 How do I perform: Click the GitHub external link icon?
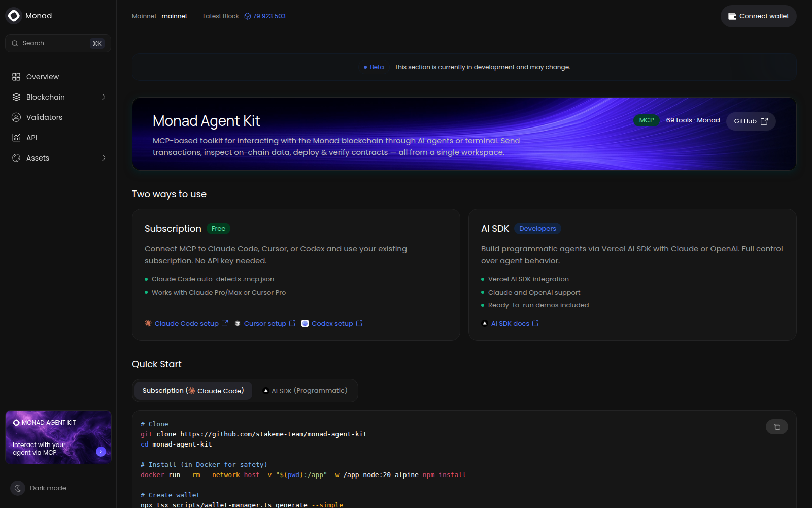(x=764, y=121)
